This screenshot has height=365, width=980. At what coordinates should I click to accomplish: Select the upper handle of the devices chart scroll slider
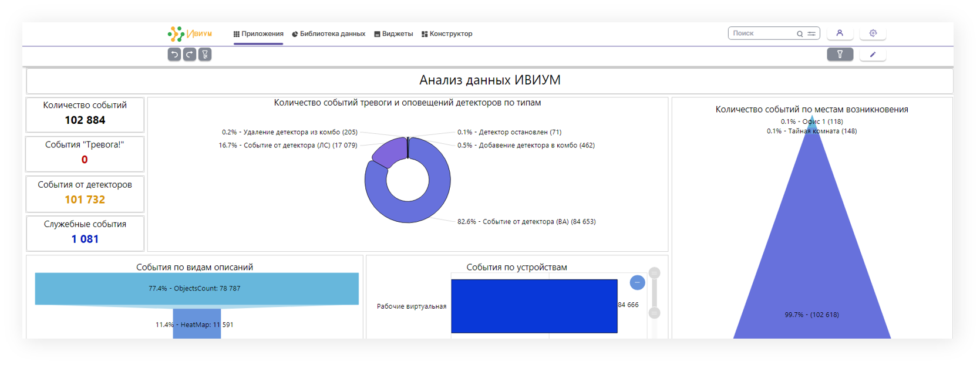pos(654,273)
